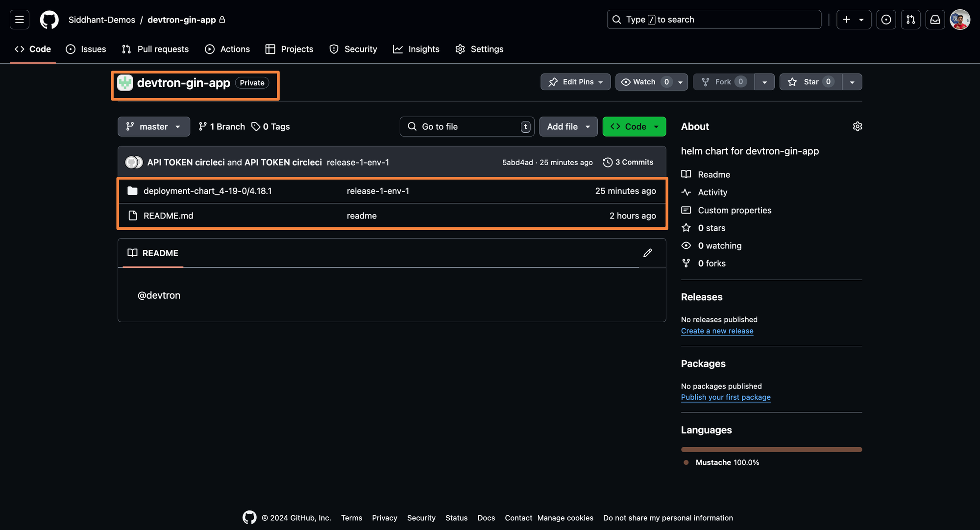Click the Mustache language bar
The width and height of the screenshot is (980, 530).
pos(772,449)
